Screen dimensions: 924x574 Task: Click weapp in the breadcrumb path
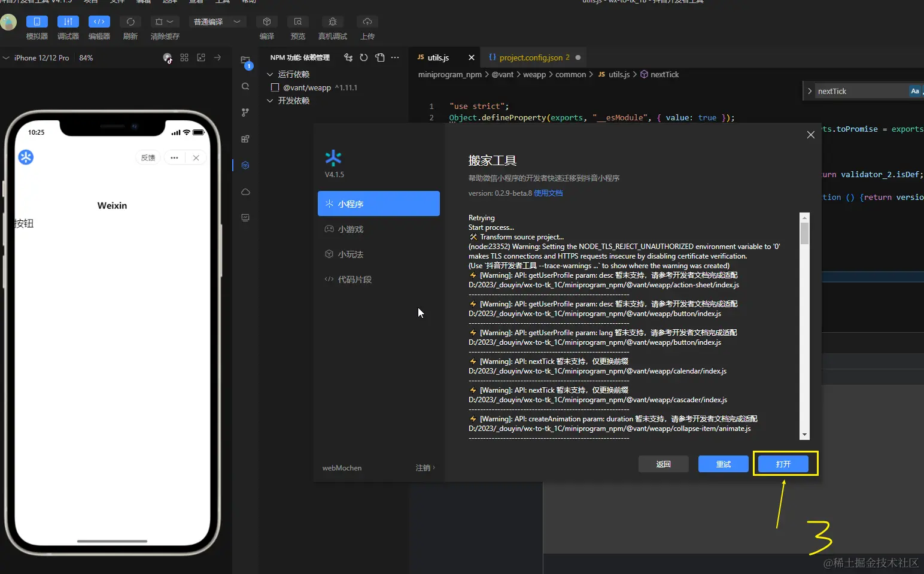point(534,74)
